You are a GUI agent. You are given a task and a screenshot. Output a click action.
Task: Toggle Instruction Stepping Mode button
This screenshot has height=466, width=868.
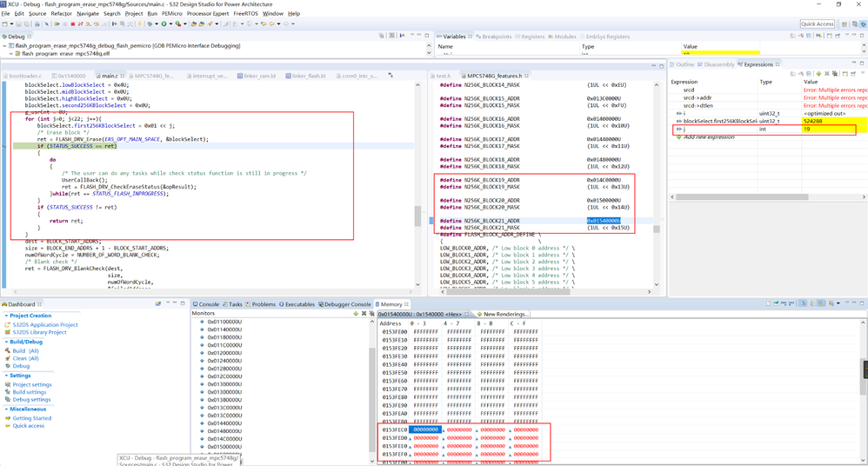click(x=114, y=23)
